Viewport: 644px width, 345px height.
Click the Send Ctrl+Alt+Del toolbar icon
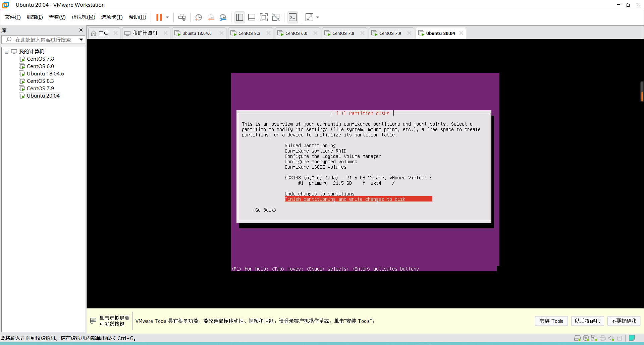[182, 17]
